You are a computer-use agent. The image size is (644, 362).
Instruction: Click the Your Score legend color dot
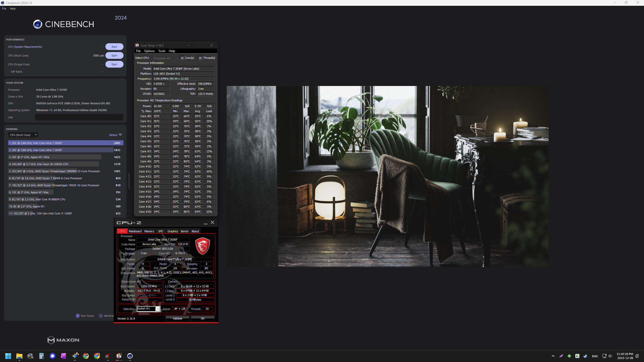[78, 316]
